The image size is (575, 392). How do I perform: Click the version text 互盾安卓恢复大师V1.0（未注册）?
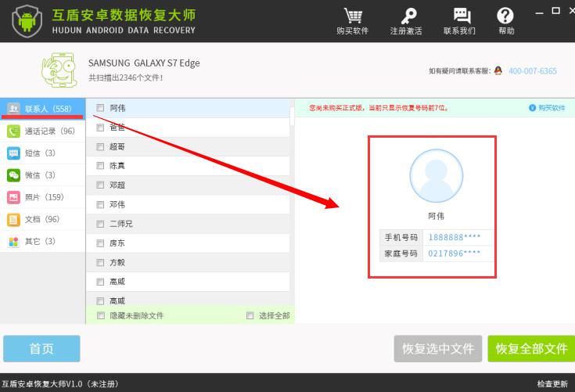coord(60,384)
